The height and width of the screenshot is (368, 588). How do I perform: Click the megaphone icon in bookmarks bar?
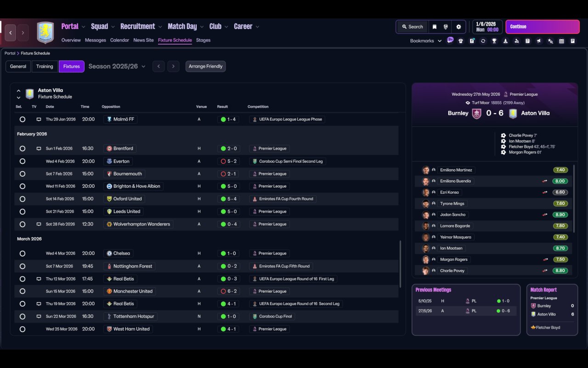tap(539, 41)
